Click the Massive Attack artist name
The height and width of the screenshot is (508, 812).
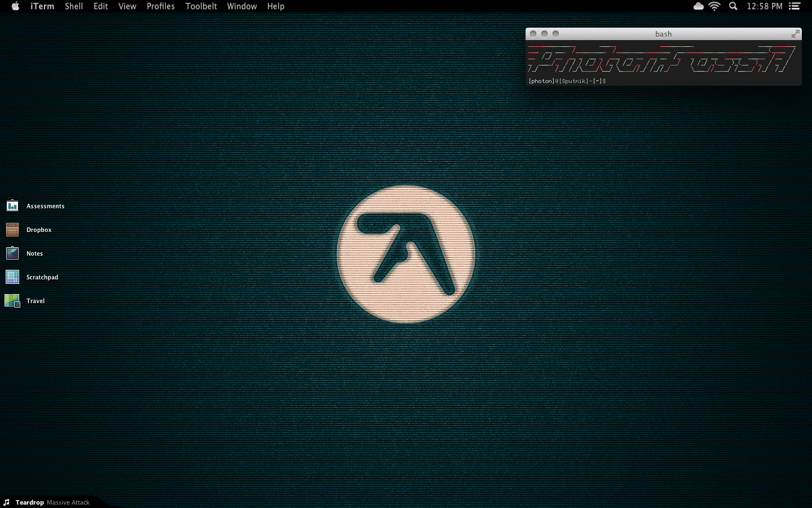coord(68,502)
